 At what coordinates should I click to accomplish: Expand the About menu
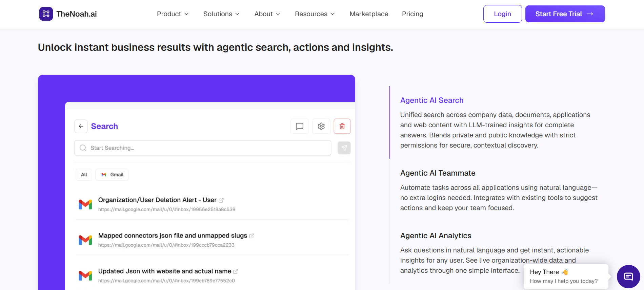267,14
